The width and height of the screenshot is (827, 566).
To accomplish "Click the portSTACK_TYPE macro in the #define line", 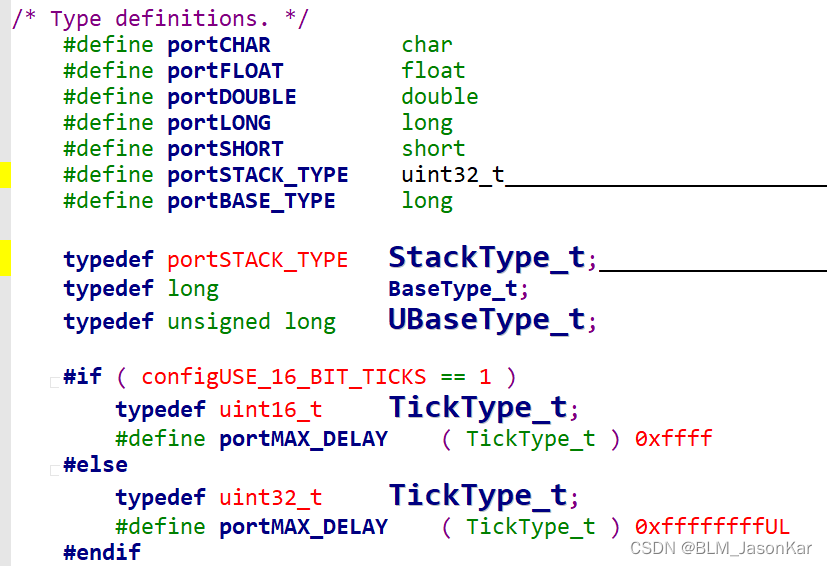I will click(258, 175).
